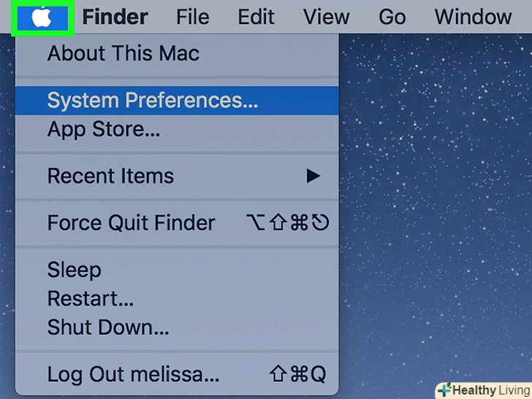Image resolution: width=532 pixels, height=399 pixels.
Task: Open the File menu
Action: click(x=193, y=17)
